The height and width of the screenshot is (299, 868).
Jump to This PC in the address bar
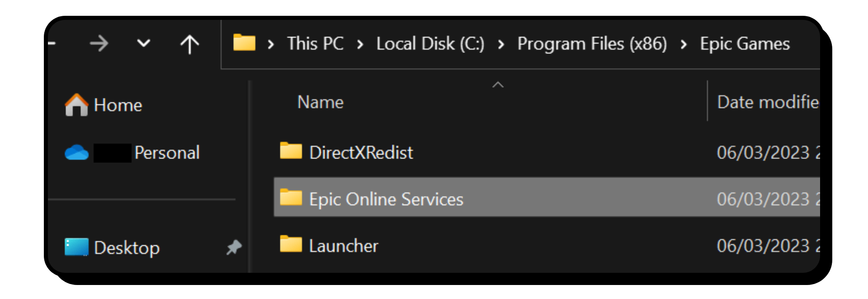click(x=315, y=44)
